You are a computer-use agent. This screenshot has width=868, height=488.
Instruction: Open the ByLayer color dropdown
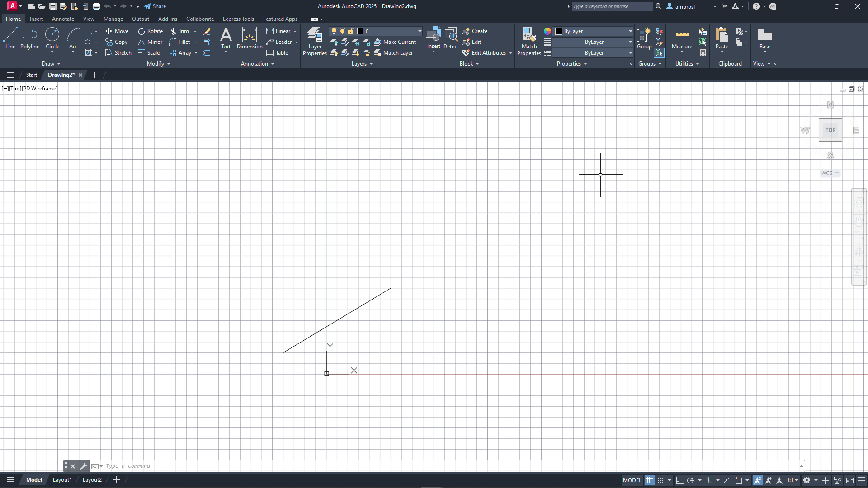tap(630, 31)
